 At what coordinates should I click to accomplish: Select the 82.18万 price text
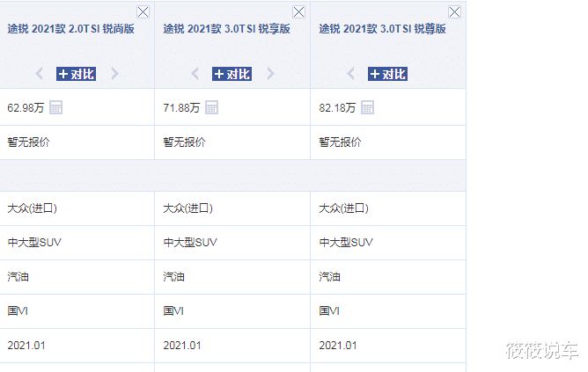pos(337,108)
